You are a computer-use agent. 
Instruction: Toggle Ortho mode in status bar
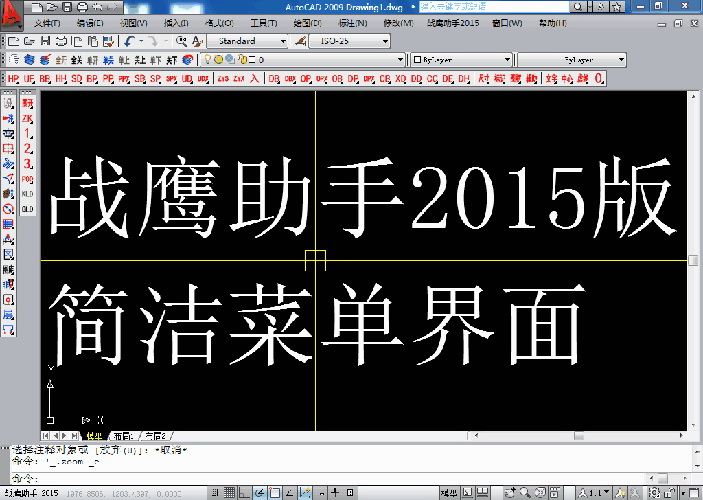tap(244, 493)
